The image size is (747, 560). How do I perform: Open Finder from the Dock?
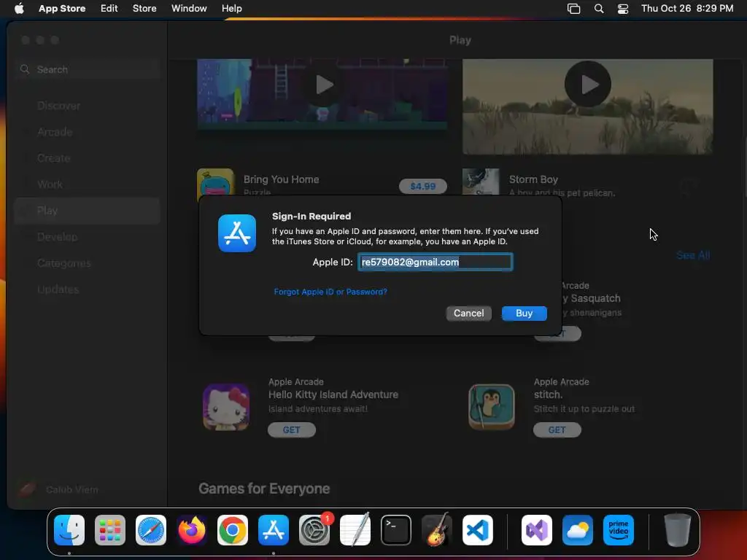point(69,530)
